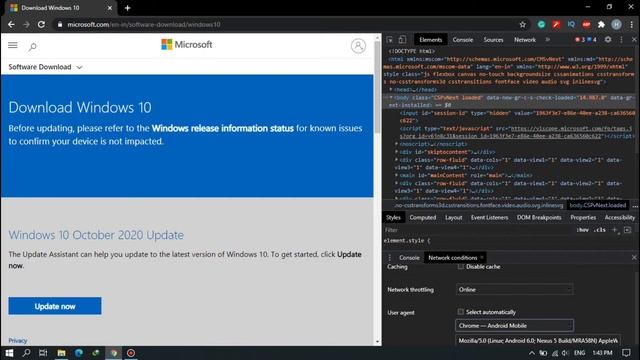The image size is (640, 360).
Task: Click the Microsoft site search icon
Action: (33, 47)
